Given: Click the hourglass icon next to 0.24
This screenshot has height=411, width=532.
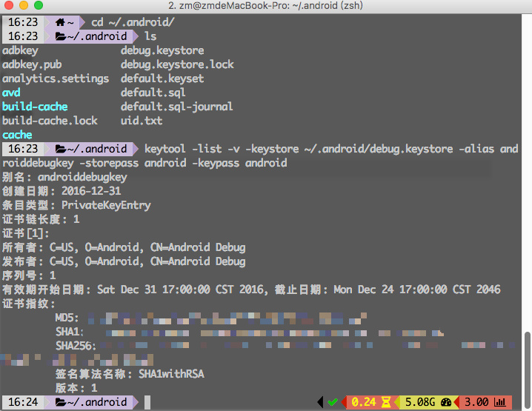Looking at the screenshot, I should pos(386,402).
